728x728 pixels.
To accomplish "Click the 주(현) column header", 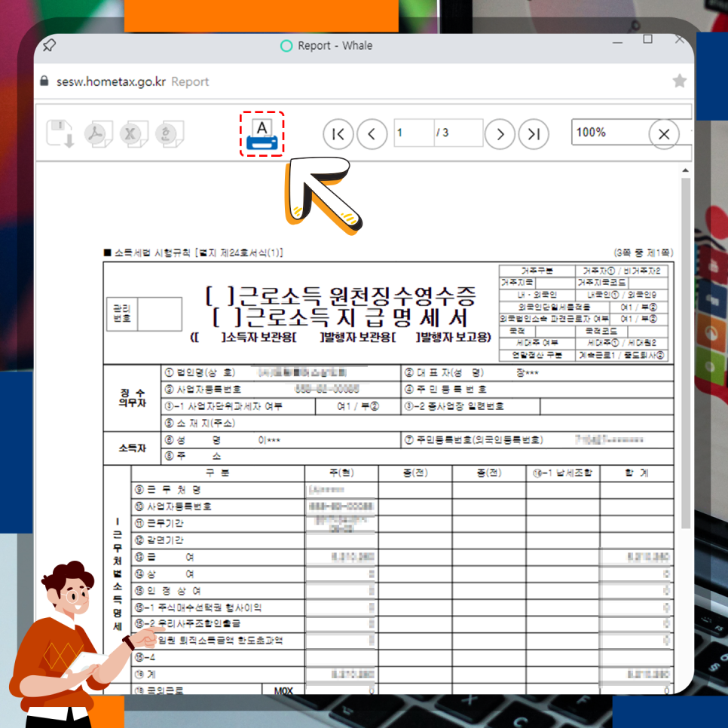I will pos(341,473).
